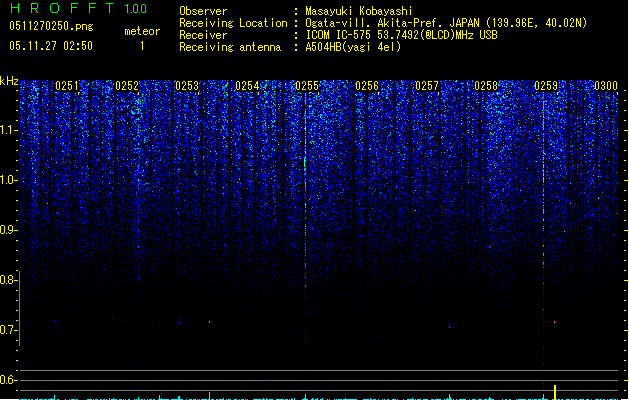Click the file name 0511270250.png
This screenshot has width=629, height=400.
click(51, 26)
